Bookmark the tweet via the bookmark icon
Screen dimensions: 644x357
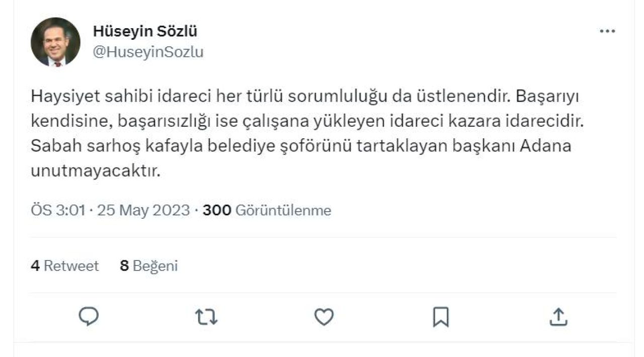(442, 317)
